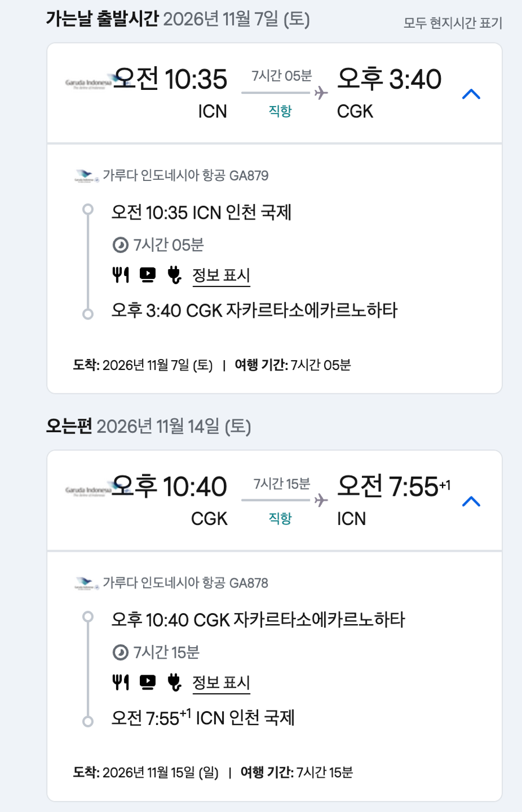
Task: Click power outlet icon on GA879 flight
Action: point(174,274)
